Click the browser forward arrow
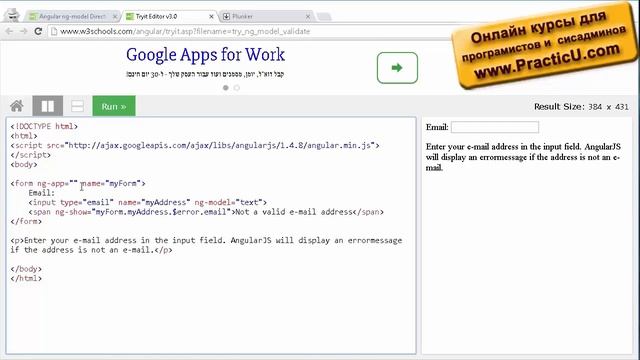The image size is (640, 360). coord(24,31)
